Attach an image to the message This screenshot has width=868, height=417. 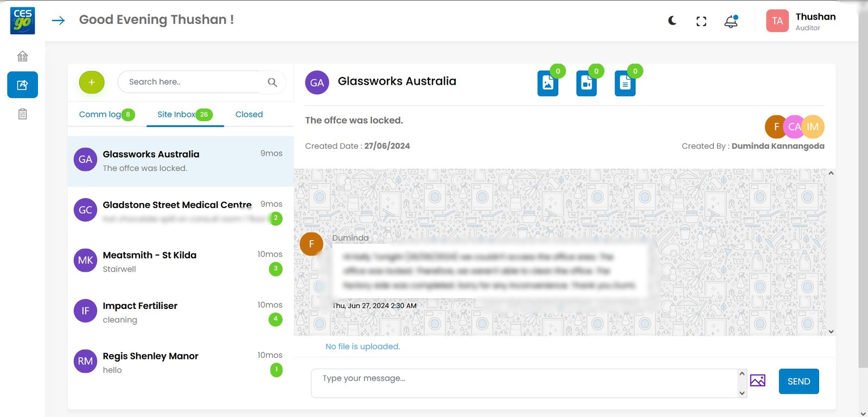pos(757,381)
